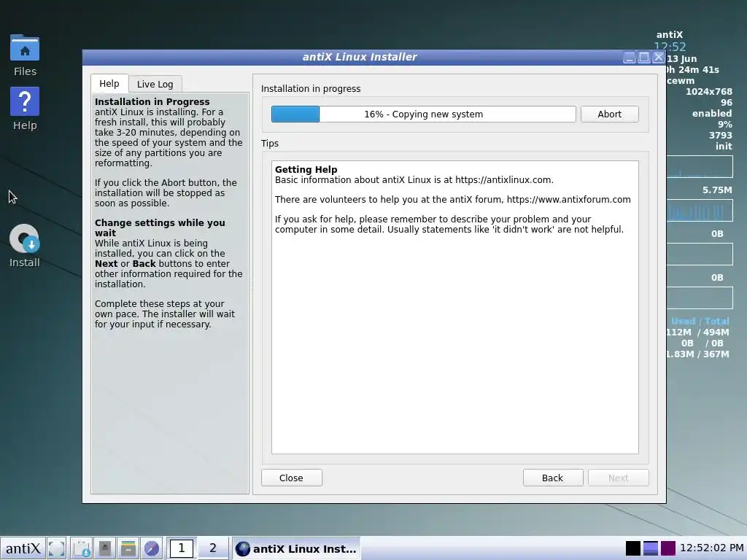Click the black system monitor tray indicator
This screenshot has height=560, width=747.
click(x=633, y=548)
